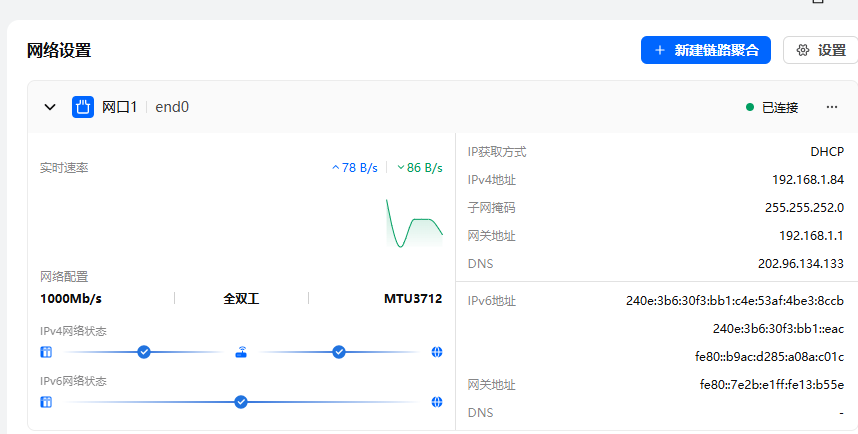Click the 新建链路聚合 button
This screenshot has height=434, width=858.
pos(705,50)
